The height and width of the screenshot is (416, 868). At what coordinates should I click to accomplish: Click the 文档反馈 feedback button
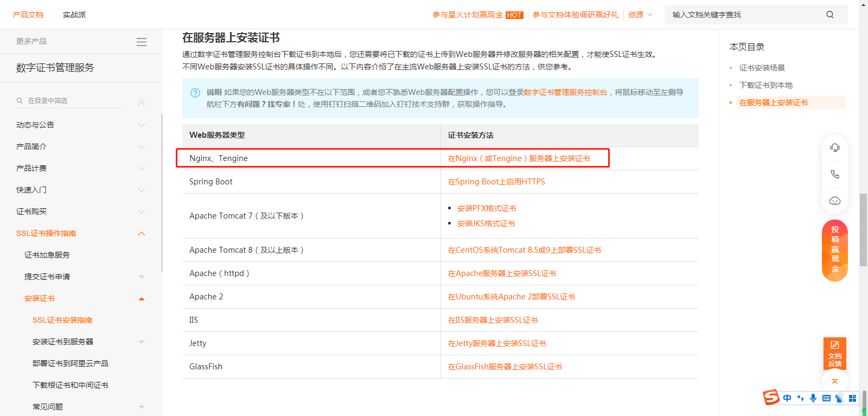(834, 354)
